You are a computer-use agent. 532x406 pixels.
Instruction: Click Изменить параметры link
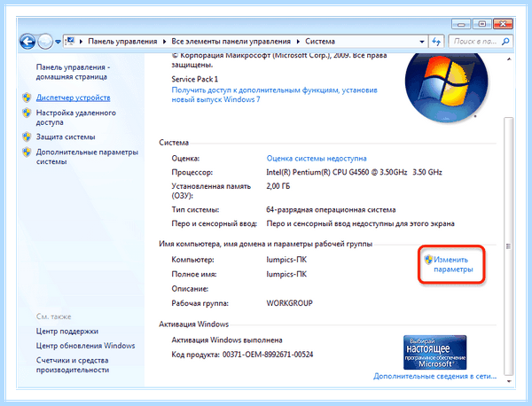(453, 264)
